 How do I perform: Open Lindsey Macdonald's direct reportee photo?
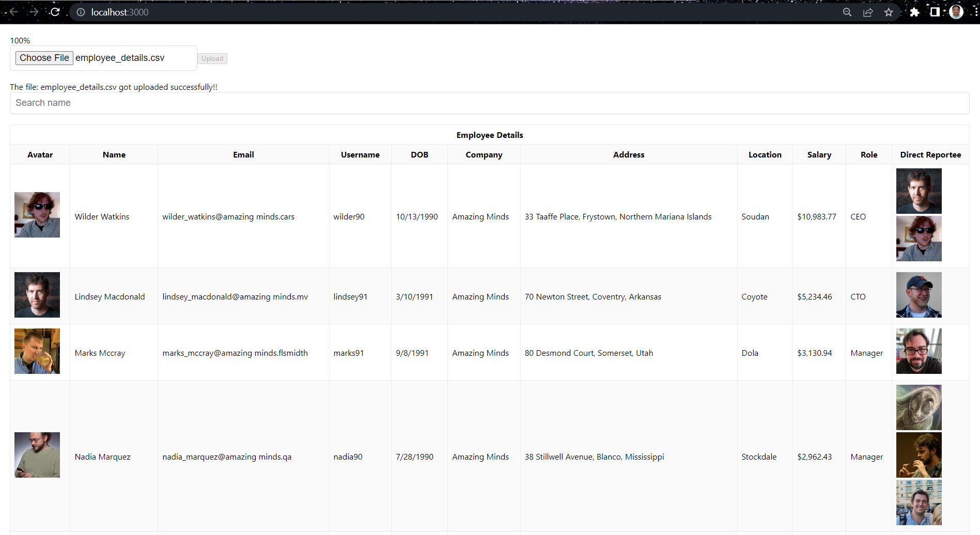point(919,295)
